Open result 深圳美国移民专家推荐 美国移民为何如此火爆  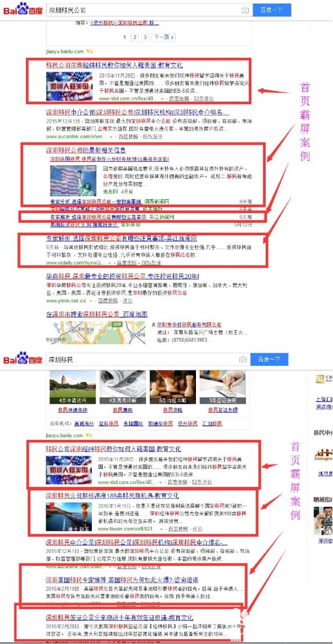[122, 580]
